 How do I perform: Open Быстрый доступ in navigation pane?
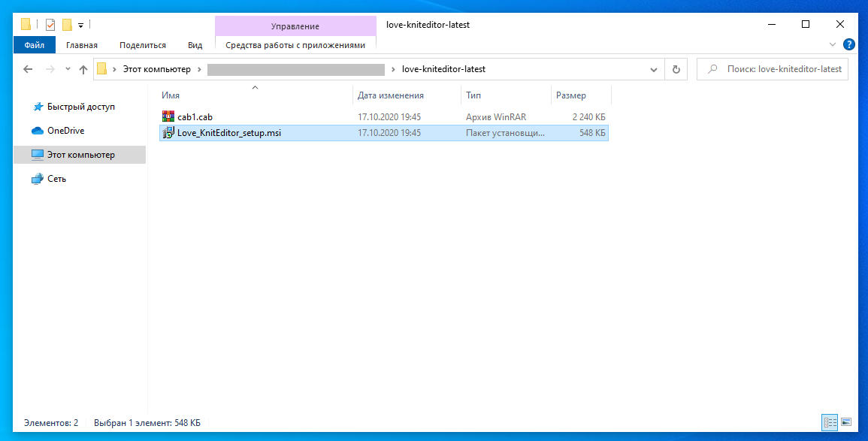click(x=81, y=106)
